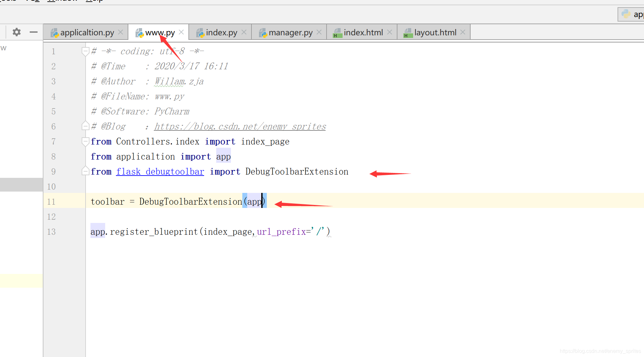Switch to the index.py tab
The image size is (644, 357).
click(x=221, y=33)
